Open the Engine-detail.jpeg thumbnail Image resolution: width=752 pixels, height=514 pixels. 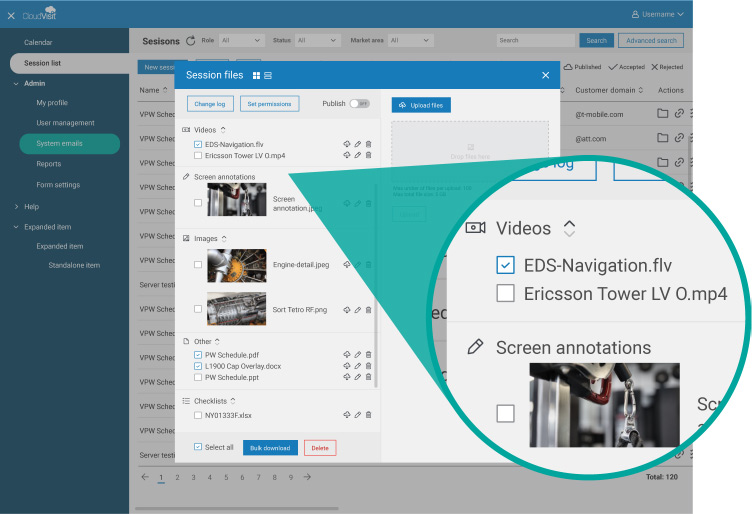coord(236,265)
